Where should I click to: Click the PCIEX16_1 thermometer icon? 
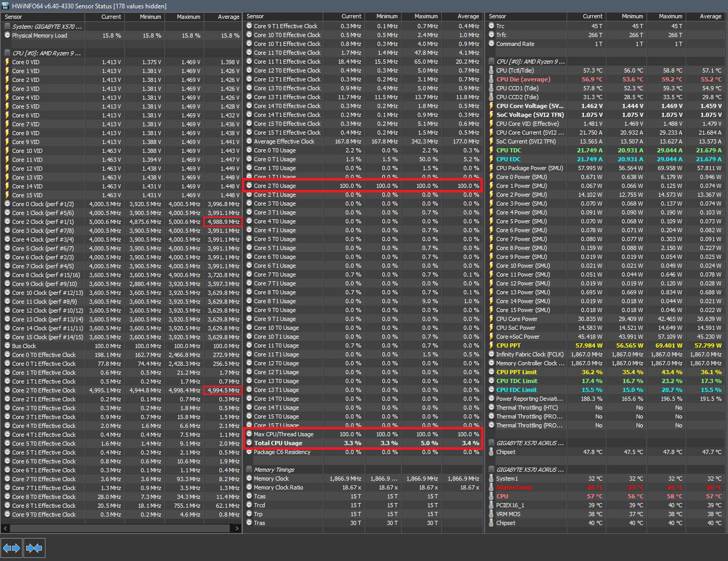(491, 505)
